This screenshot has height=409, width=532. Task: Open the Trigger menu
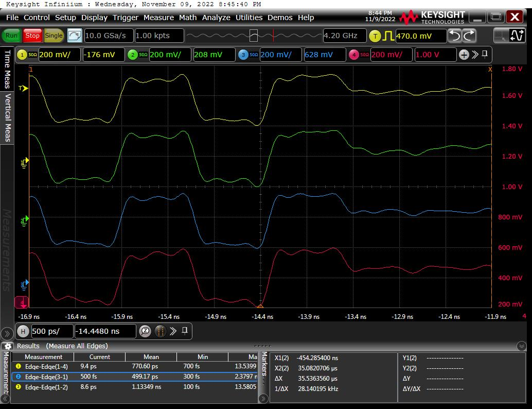click(126, 18)
